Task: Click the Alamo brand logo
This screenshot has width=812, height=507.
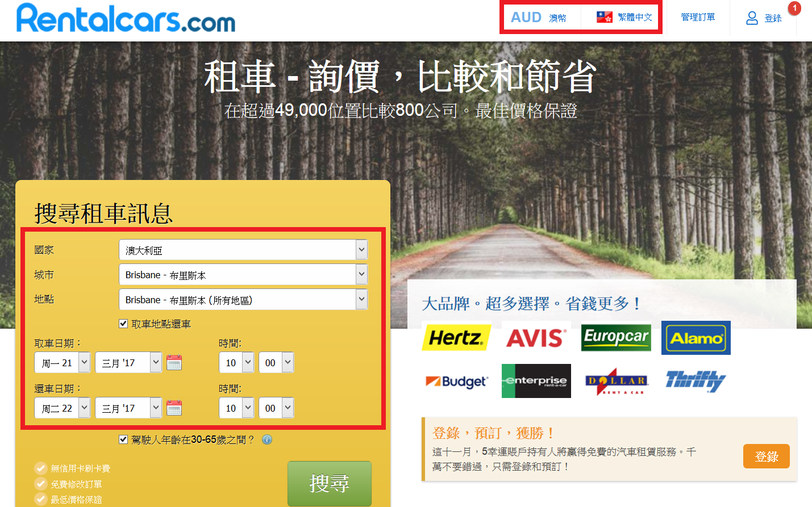Action: pos(696,338)
